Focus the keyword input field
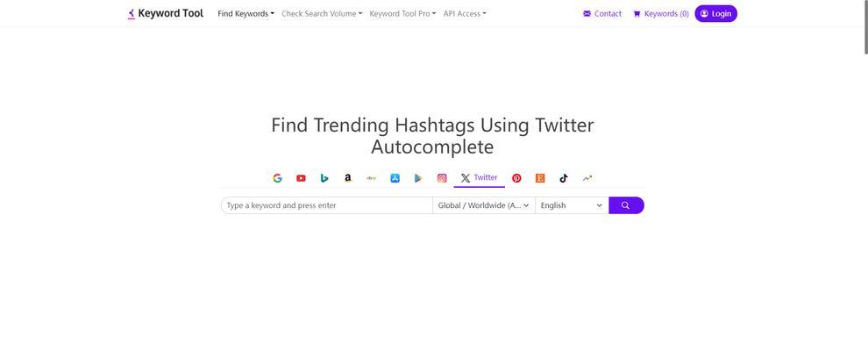 click(x=327, y=205)
